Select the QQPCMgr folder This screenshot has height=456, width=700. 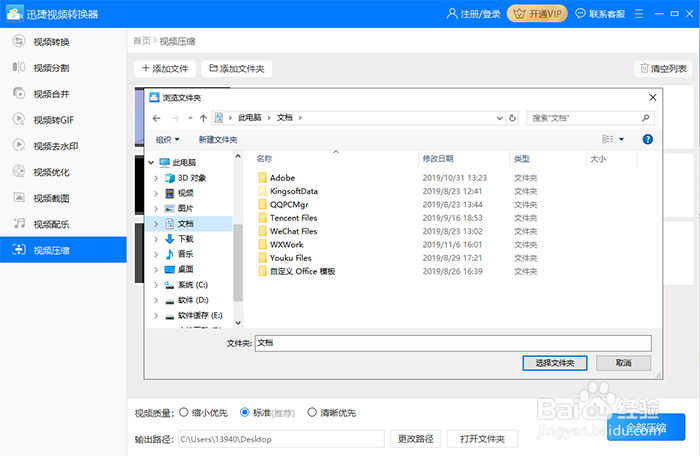289,205
